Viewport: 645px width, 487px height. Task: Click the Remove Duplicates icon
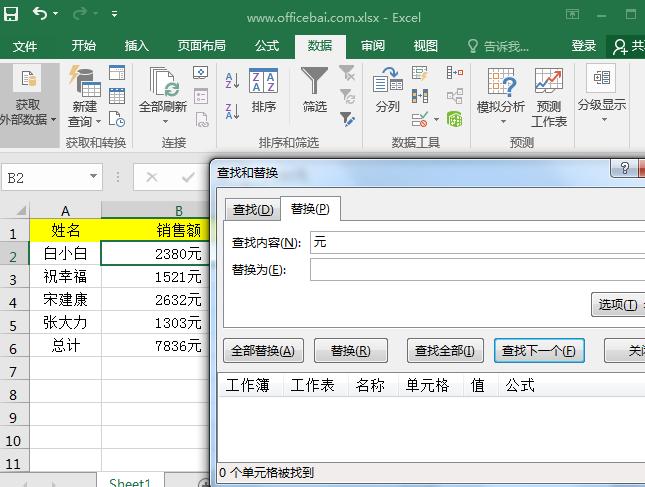(x=420, y=96)
